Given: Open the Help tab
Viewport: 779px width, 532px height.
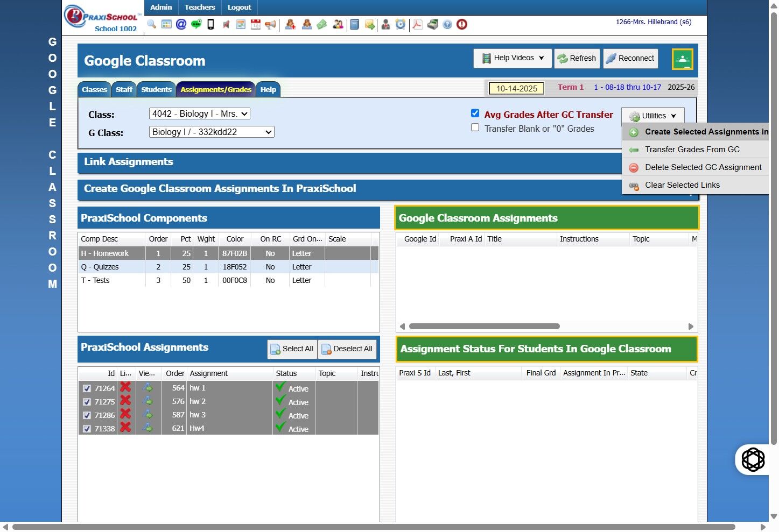Looking at the screenshot, I should (268, 89).
